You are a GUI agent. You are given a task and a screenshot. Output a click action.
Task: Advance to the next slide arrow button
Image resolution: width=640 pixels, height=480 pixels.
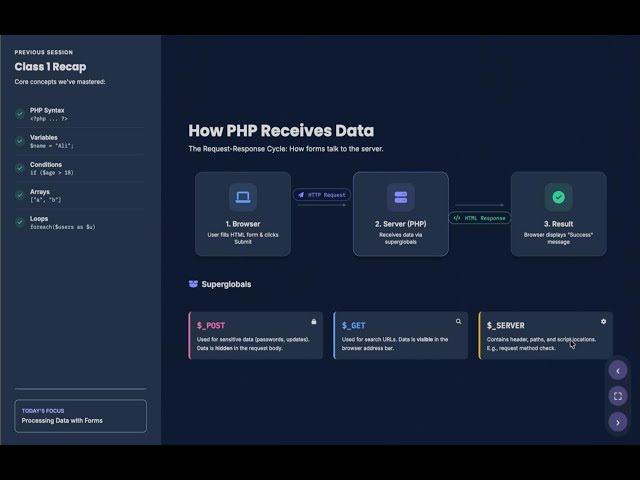tap(618, 422)
